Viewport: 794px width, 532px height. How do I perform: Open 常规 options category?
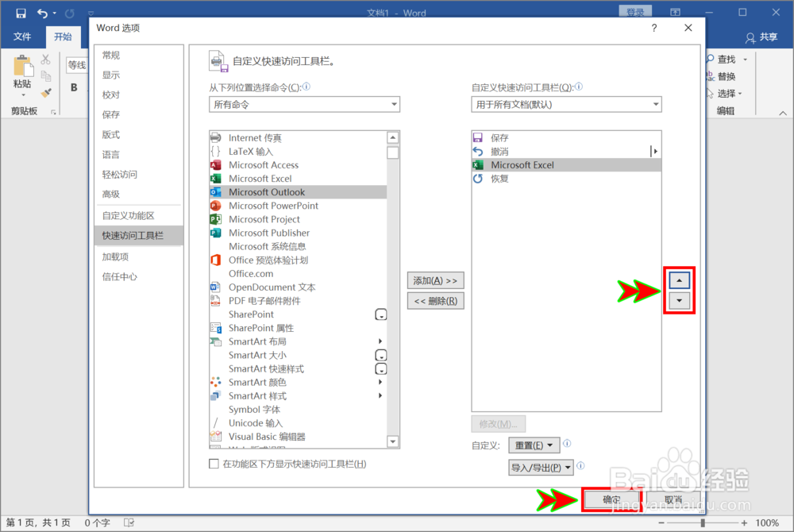139,55
